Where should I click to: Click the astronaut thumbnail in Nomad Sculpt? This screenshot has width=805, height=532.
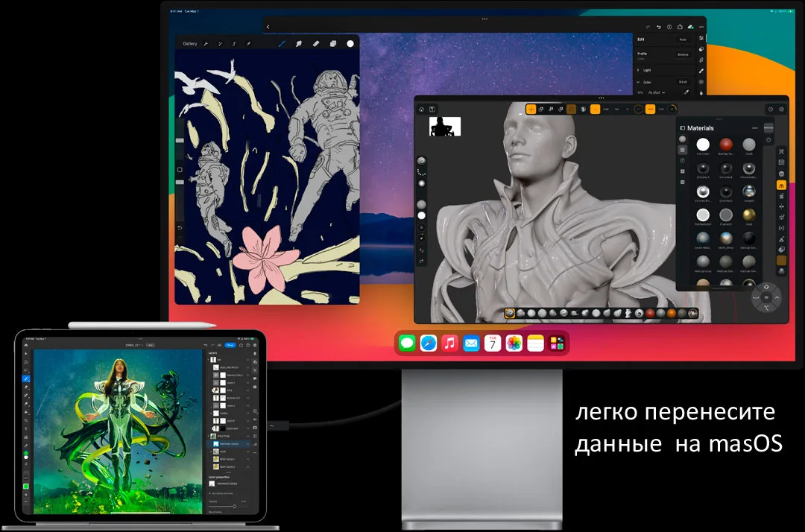tap(444, 127)
